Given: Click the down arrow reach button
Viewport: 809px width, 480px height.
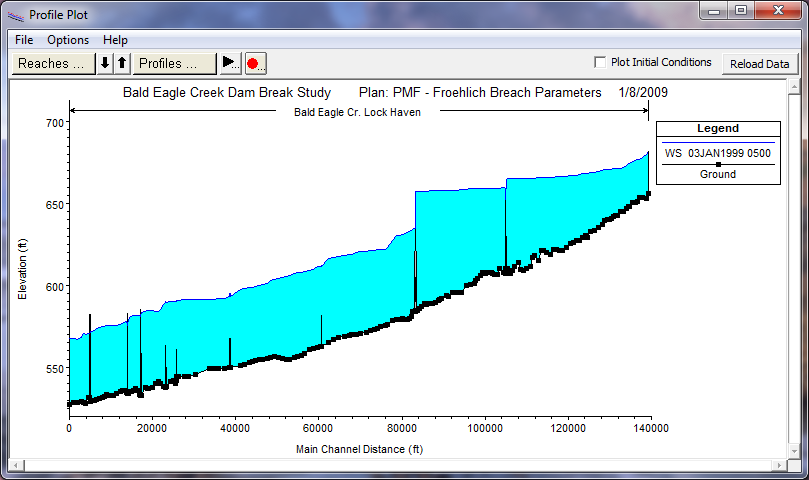Looking at the screenshot, I should coord(105,63).
